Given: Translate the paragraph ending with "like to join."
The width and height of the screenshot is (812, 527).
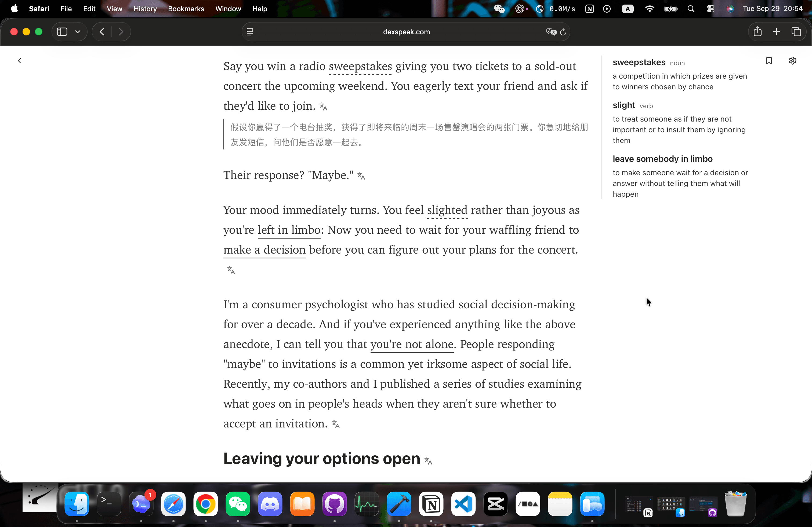Looking at the screenshot, I should tap(323, 107).
